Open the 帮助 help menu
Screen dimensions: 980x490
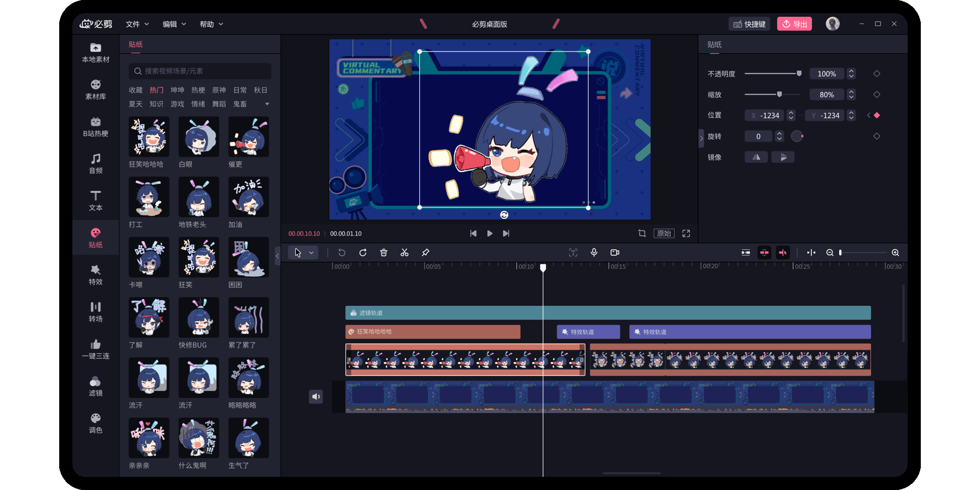(212, 24)
